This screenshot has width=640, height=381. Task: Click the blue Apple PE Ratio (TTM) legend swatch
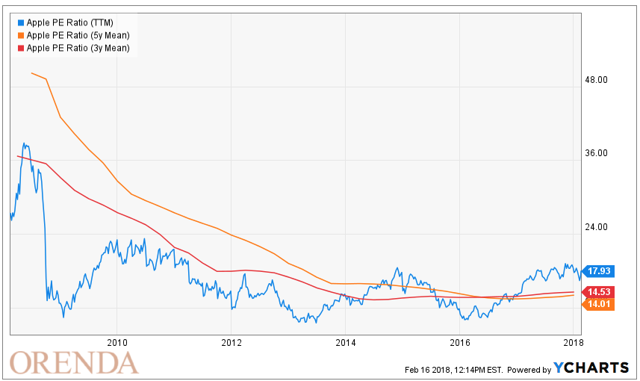coord(21,23)
